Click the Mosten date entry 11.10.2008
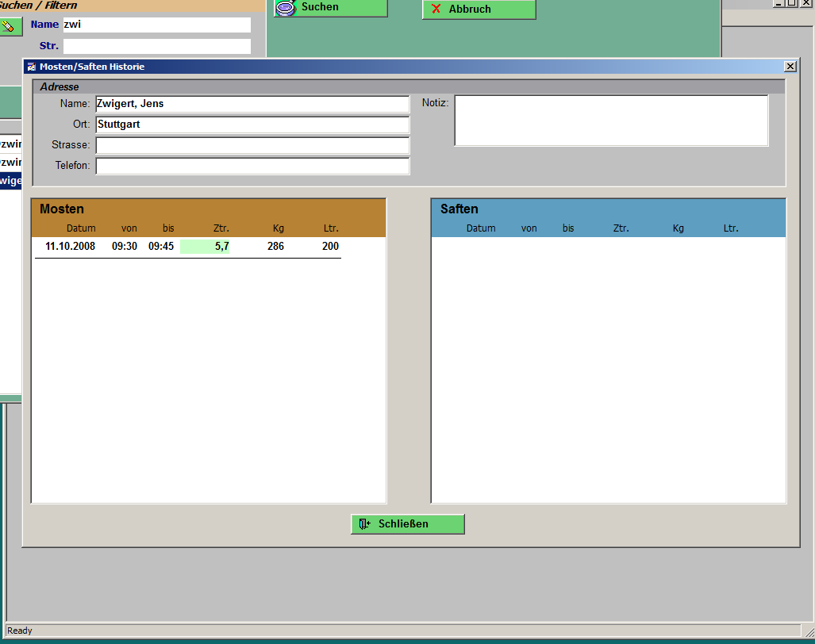 pyautogui.click(x=70, y=247)
